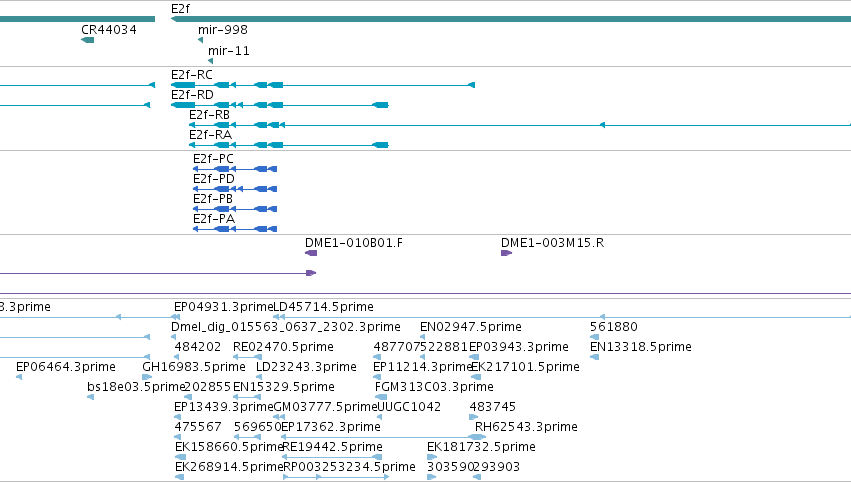Click the DME1-003M15.R feature label
This screenshot has width=851, height=482.
tap(552, 243)
